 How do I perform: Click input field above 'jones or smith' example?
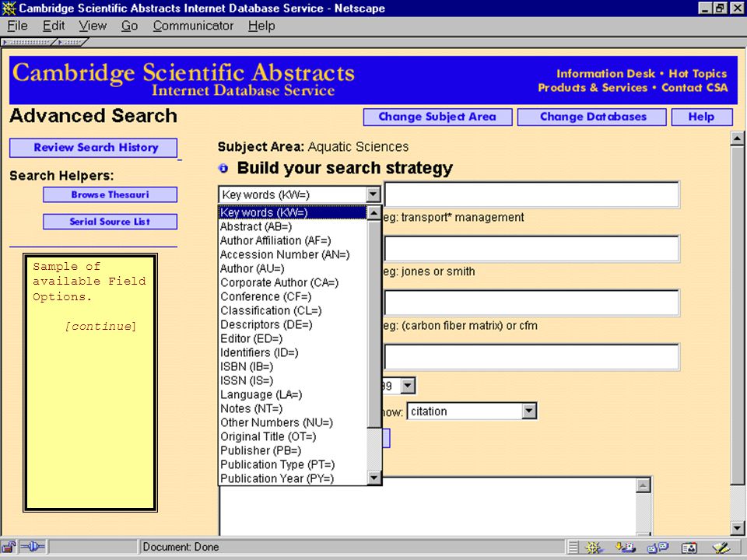(x=531, y=249)
